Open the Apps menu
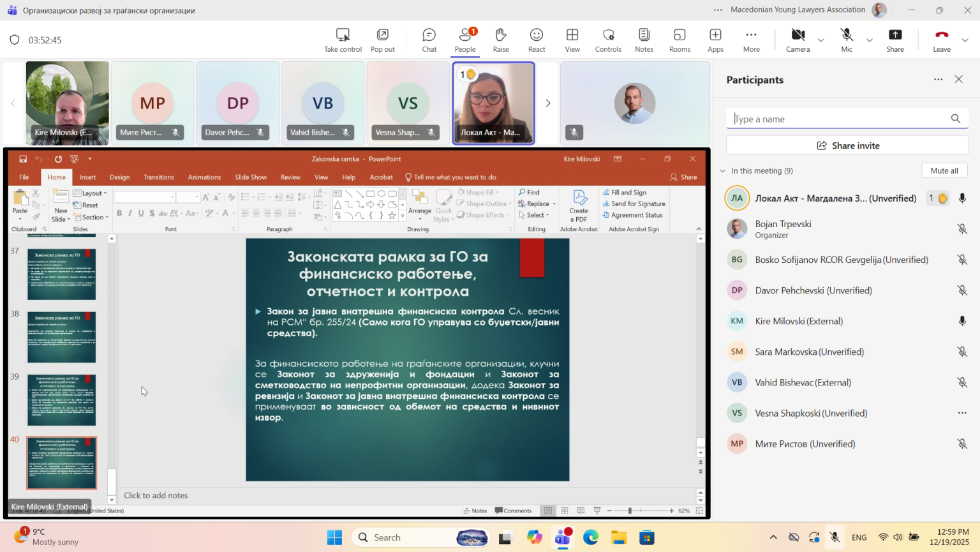The width and height of the screenshot is (980, 552). click(715, 40)
